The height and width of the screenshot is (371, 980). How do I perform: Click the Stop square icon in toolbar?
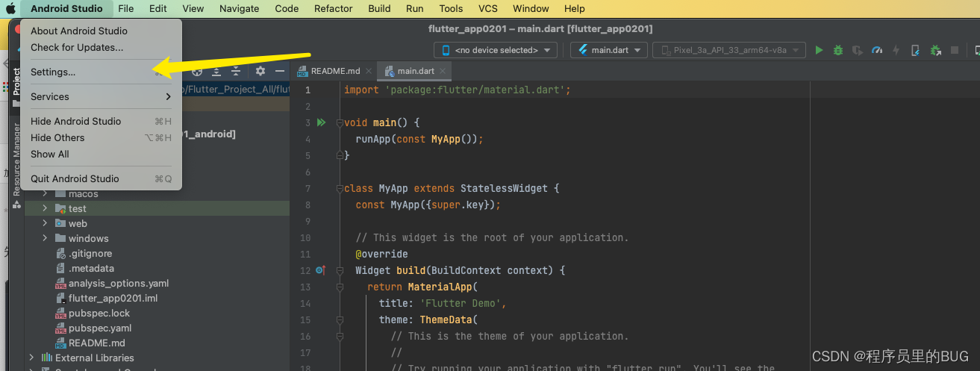(955, 50)
